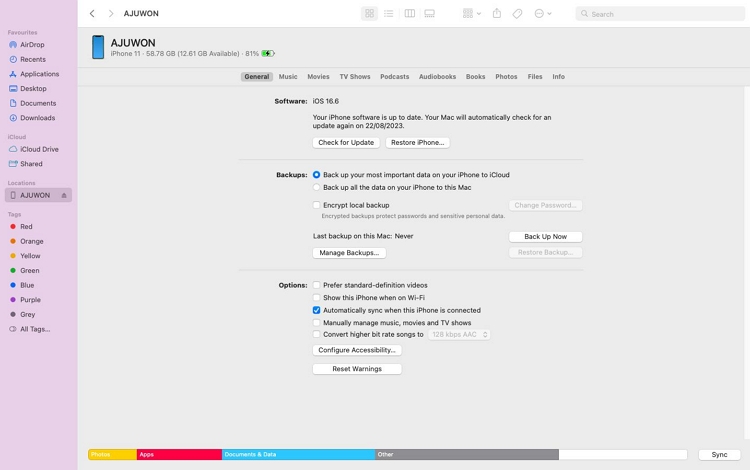Image resolution: width=750 pixels, height=470 pixels.
Task: Click the Manage Backups button
Action: tap(349, 253)
